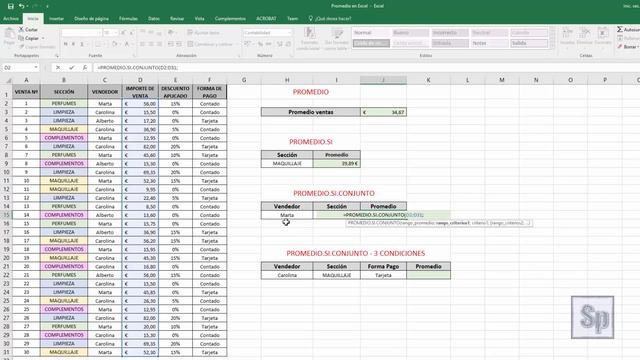Open the Alineación group dialog launcher
Viewport: 640px width, 360px height.
[x=238, y=56]
